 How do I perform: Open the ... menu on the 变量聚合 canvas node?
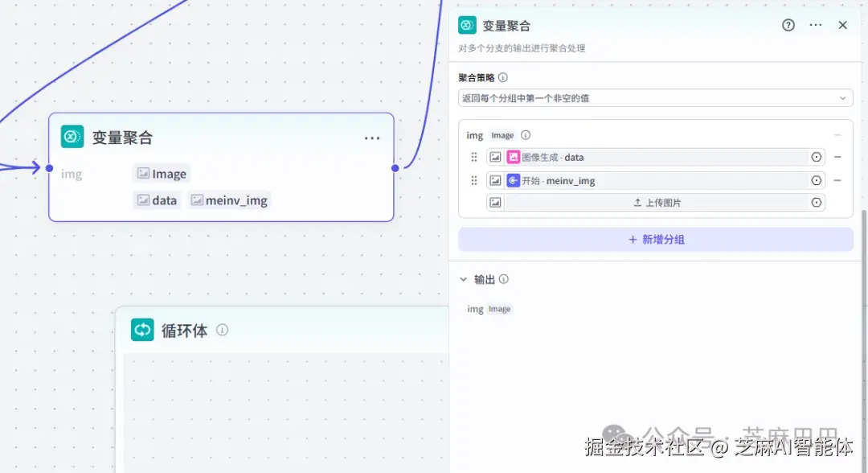click(x=371, y=138)
